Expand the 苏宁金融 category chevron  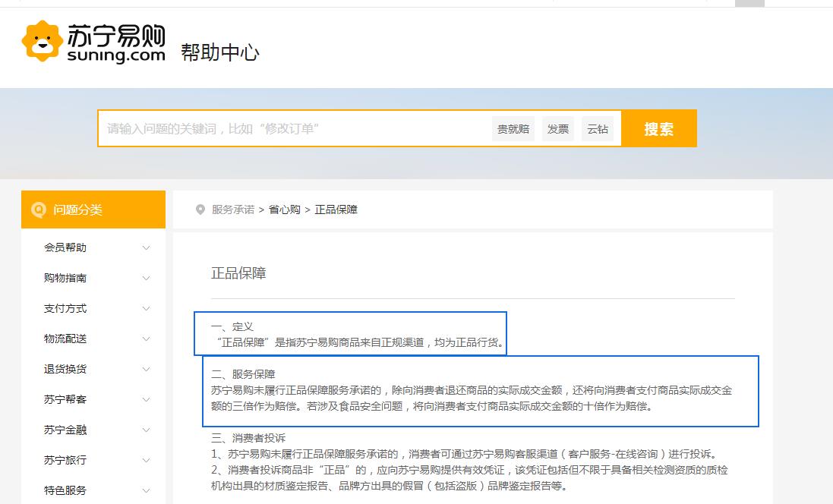coord(147,430)
